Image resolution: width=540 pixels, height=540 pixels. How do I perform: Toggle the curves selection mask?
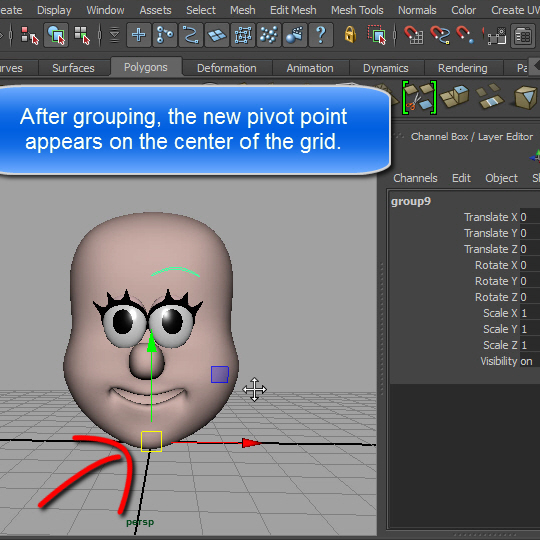pyautogui.click(x=190, y=35)
